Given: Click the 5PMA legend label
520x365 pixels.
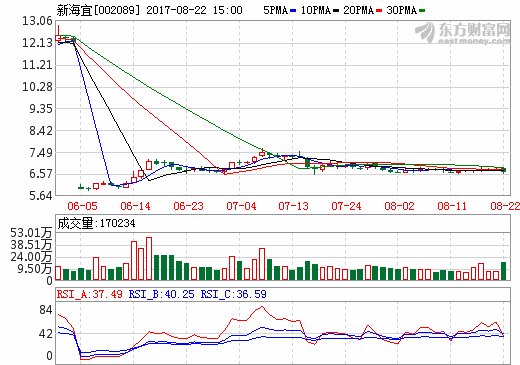Looking at the screenshot, I should coord(275,10).
